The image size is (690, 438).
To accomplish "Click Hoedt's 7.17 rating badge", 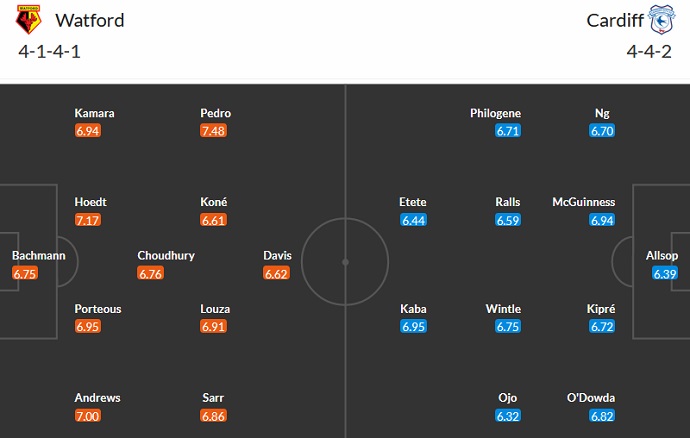I will point(87,220).
